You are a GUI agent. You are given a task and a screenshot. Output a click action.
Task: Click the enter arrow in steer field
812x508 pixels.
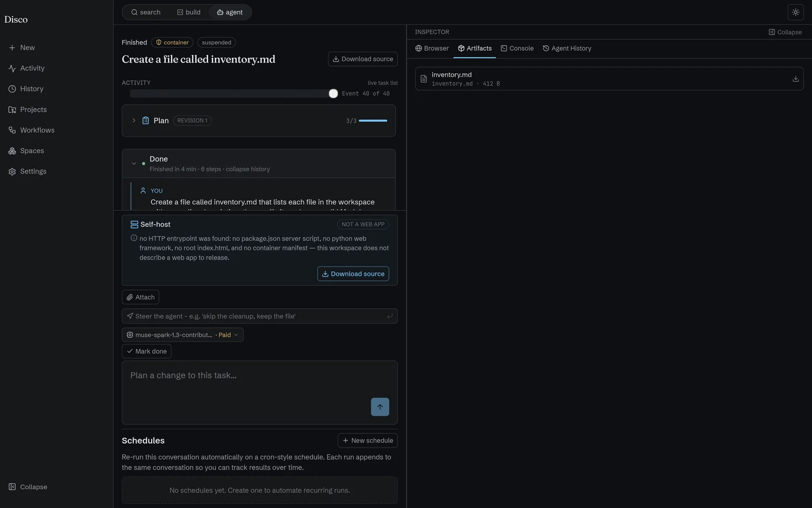click(390, 316)
